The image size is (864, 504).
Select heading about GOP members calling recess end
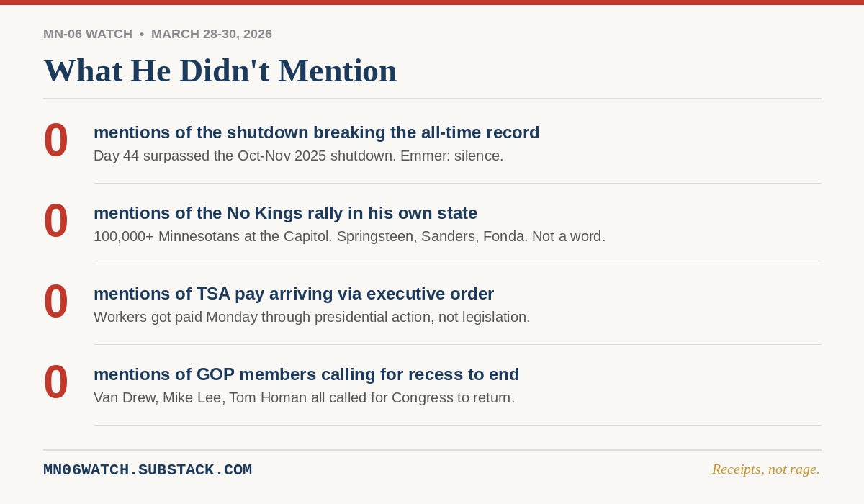(307, 374)
